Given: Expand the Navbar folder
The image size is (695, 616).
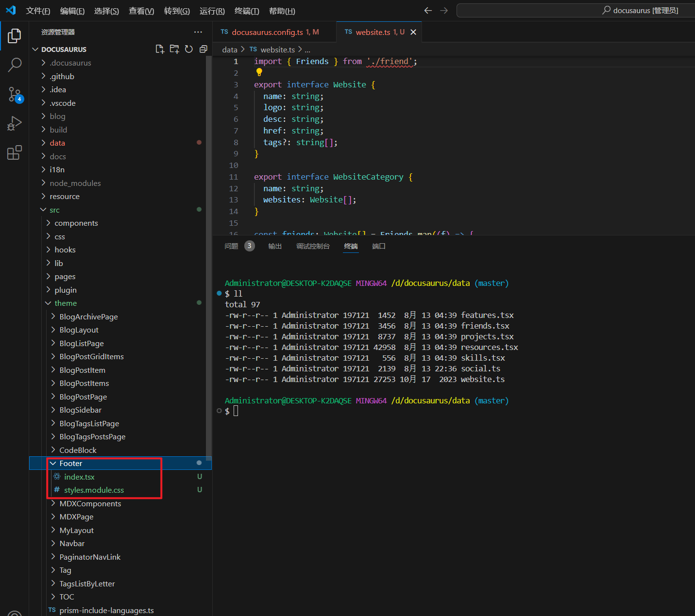Looking at the screenshot, I should pyautogui.click(x=120, y=543).
